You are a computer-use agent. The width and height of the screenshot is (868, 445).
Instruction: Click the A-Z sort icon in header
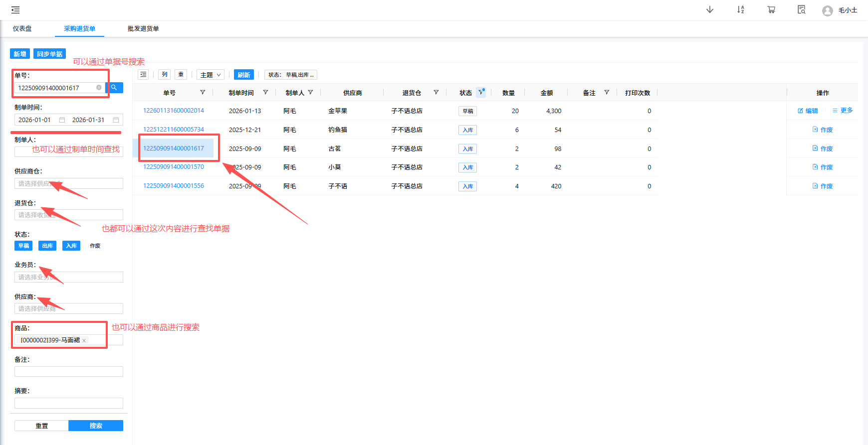pyautogui.click(x=741, y=10)
